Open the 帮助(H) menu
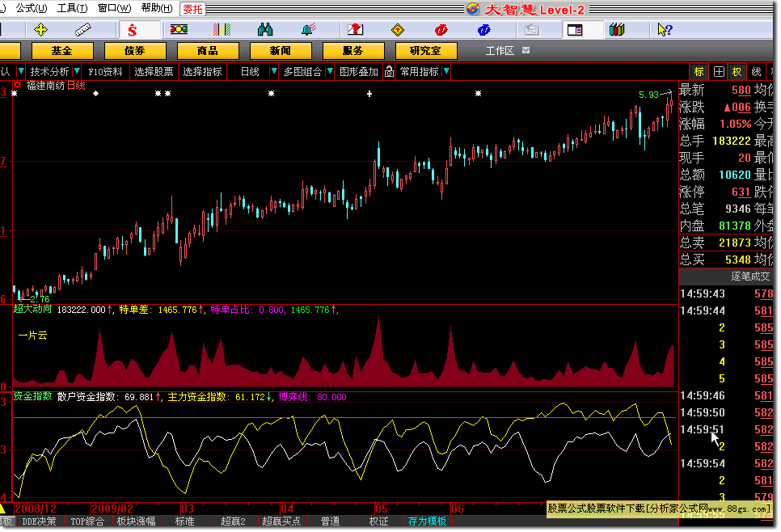Viewport: 781px width, 532px height. (x=157, y=8)
